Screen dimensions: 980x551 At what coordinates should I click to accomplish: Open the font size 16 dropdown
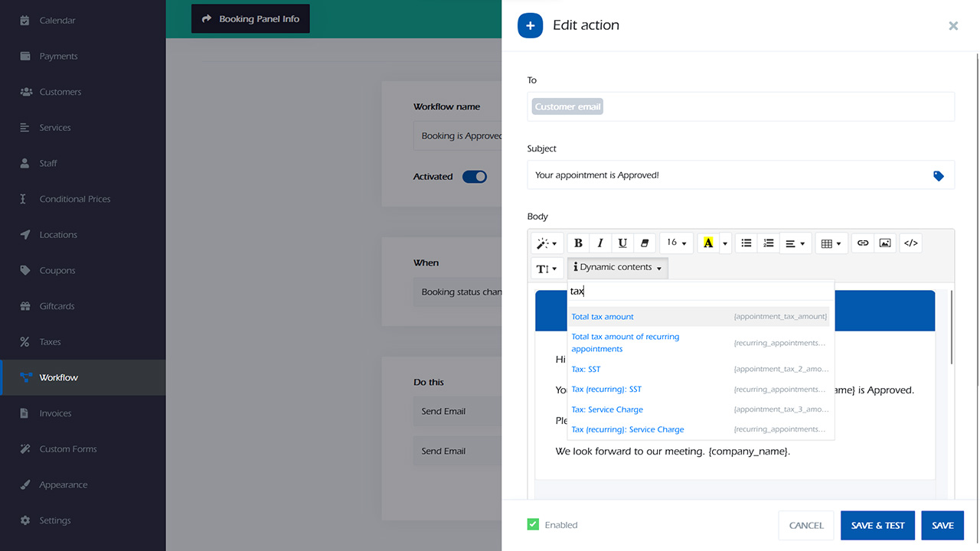point(676,243)
